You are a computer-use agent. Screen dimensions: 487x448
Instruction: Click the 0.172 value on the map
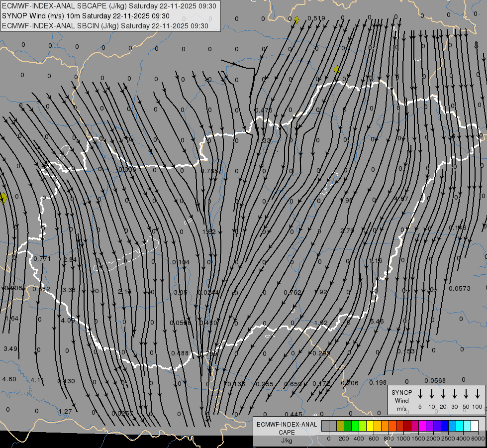pyautogui.click(x=321, y=384)
